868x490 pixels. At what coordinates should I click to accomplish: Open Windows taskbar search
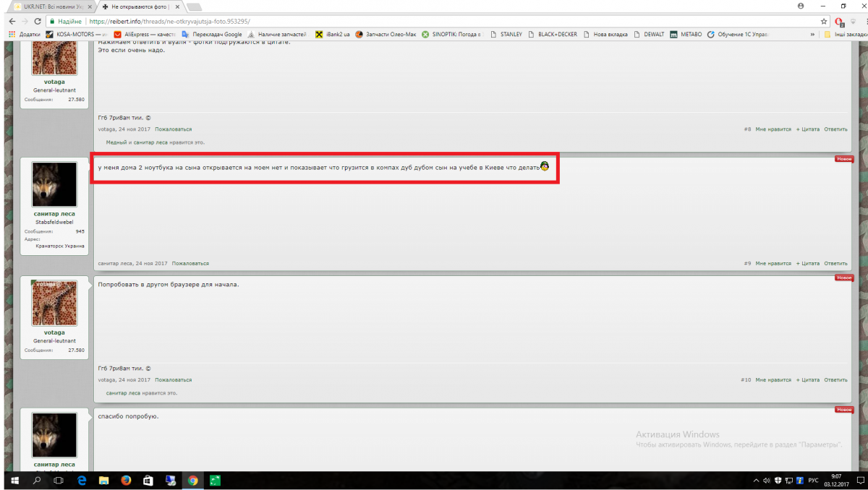click(x=37, y=480)
